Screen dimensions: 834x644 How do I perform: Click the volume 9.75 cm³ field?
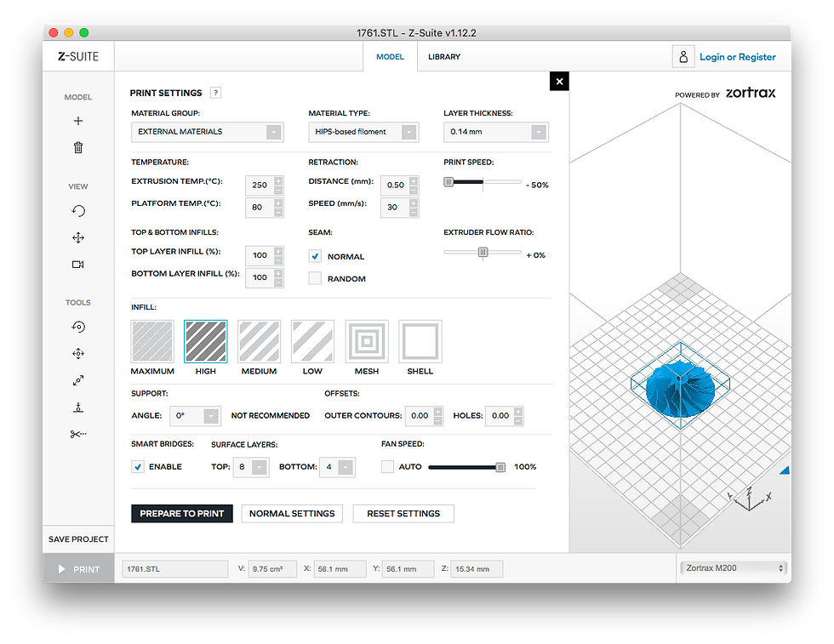tap(272, 569)
